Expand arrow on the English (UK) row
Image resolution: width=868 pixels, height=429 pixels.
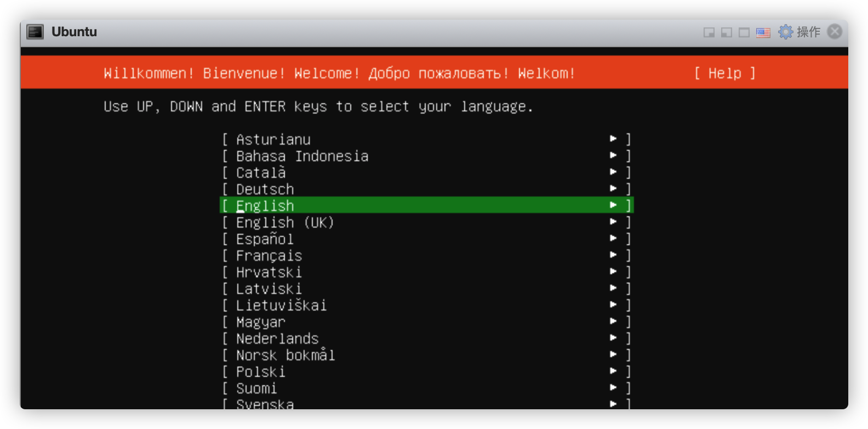614,222
